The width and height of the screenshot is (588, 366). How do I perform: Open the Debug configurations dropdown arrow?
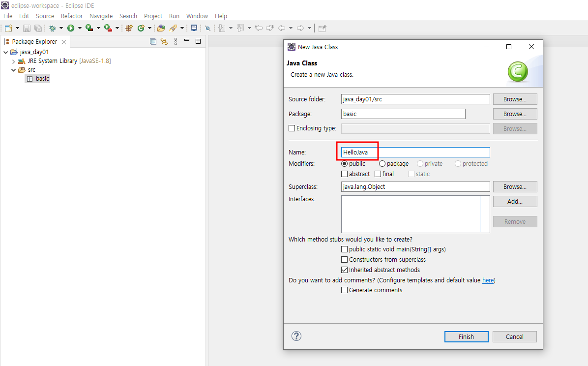pyautogui.click(x=61, y=28)
